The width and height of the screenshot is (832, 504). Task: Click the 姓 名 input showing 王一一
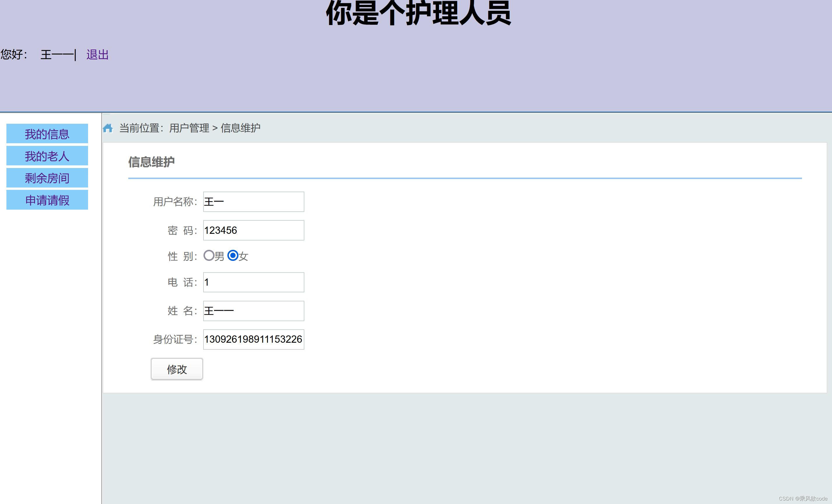coord(253,311)
